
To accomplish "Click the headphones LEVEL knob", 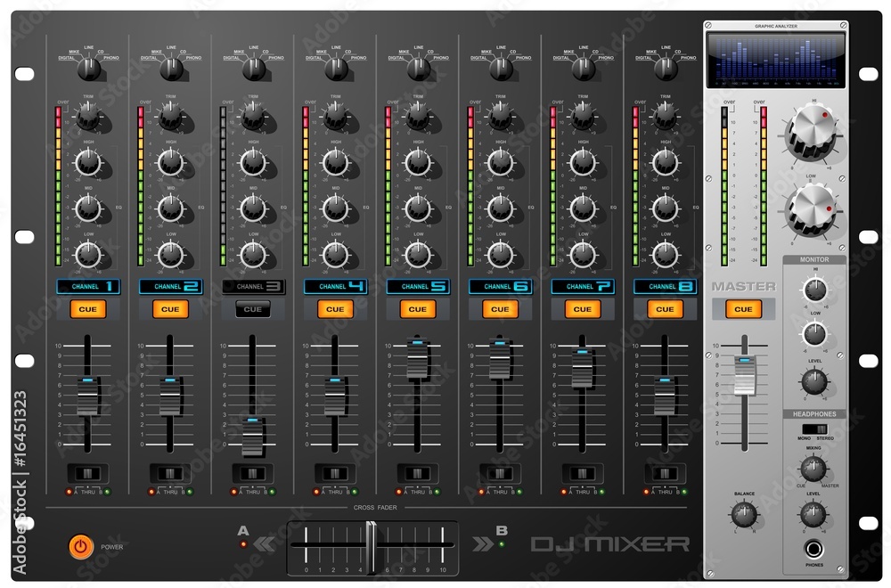I will (x=813, y=515).
